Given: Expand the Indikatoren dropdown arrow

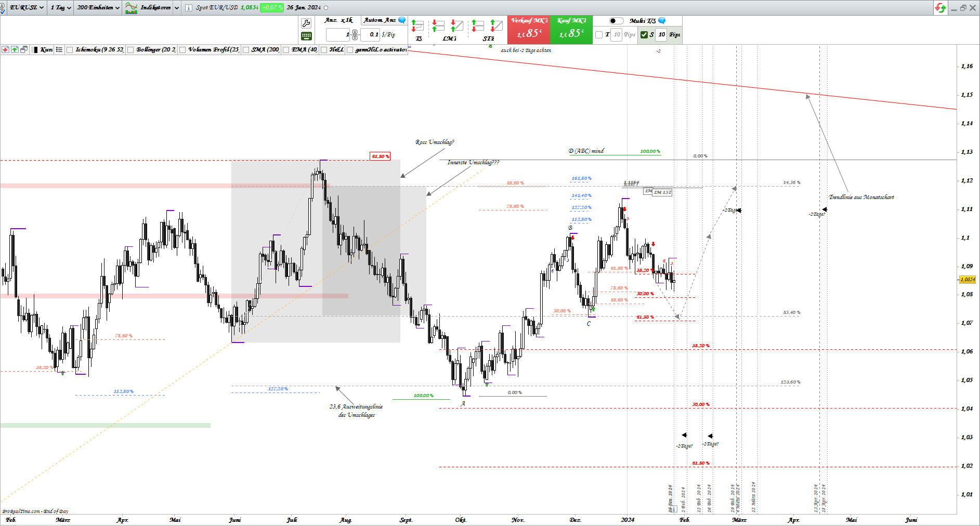Looking at the screenshot, I should 177,8.
